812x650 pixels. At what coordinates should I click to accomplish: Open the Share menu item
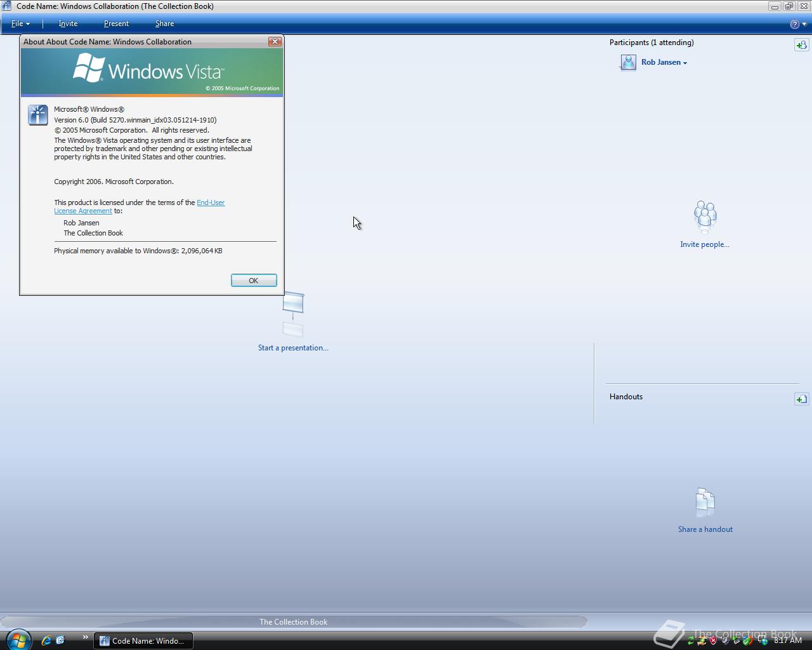[x=164, y=23]
